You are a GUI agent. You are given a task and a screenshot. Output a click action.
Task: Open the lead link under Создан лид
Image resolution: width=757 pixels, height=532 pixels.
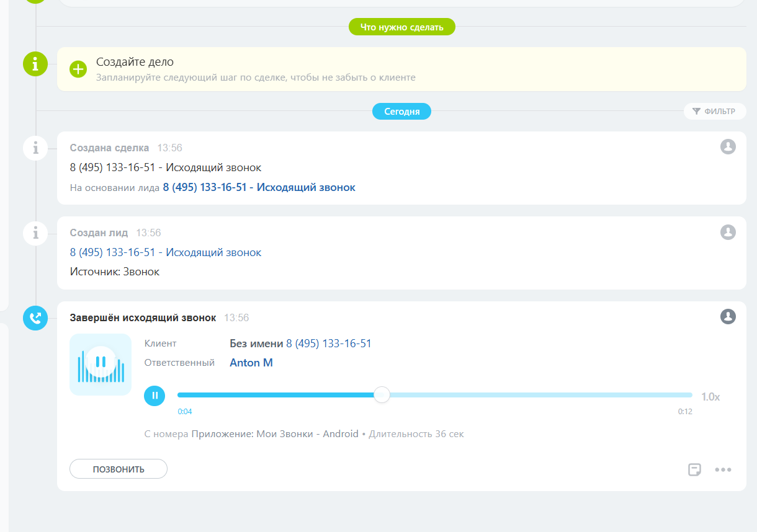[166, 252]
